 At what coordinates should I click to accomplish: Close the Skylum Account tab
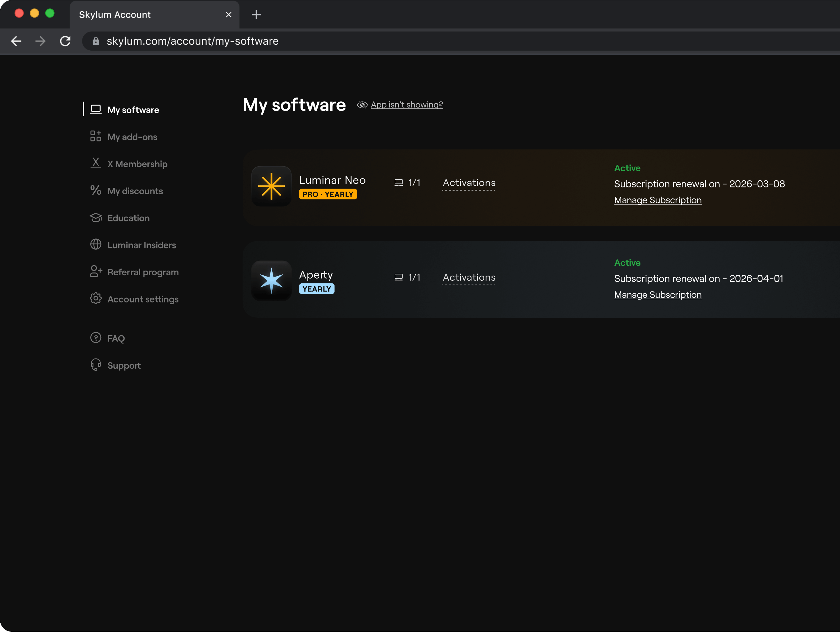228,15
